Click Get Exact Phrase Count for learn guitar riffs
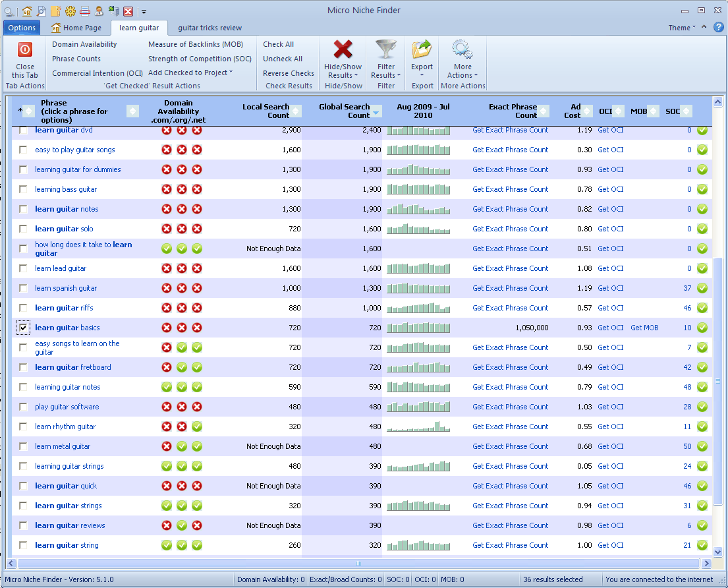This screenshot has width=728, height=588. (x=510, y=308)
